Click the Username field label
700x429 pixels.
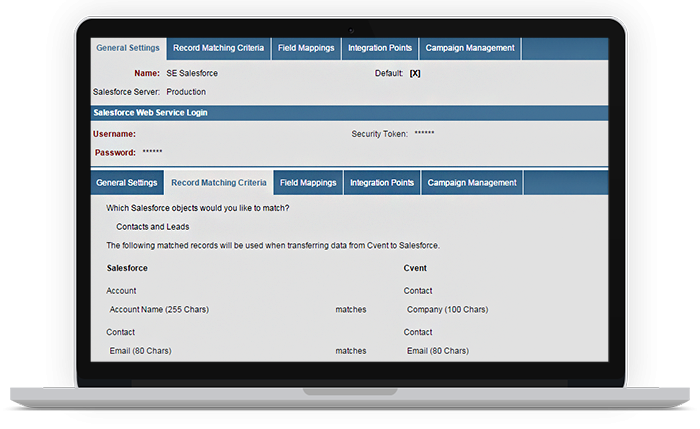tap(114, 134)
